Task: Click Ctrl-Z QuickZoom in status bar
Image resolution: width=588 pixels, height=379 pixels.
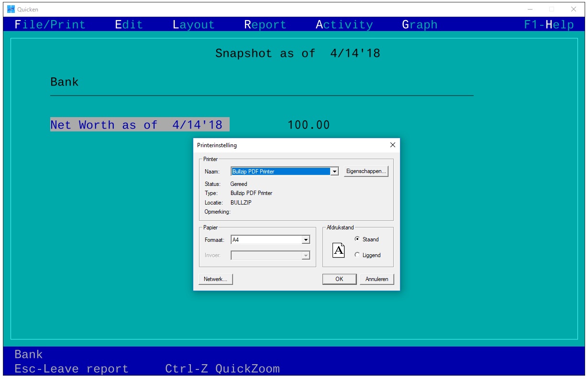Action: pos(222,369)
